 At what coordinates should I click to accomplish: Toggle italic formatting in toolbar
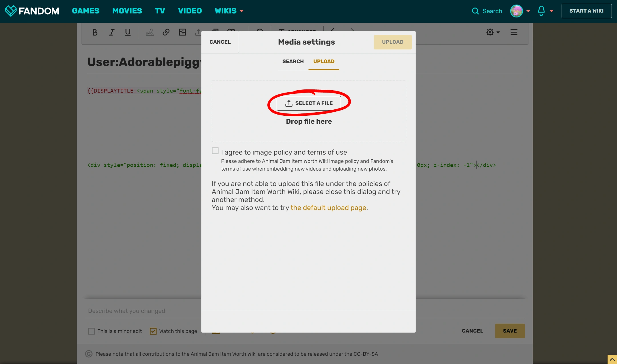coord(112,32)
